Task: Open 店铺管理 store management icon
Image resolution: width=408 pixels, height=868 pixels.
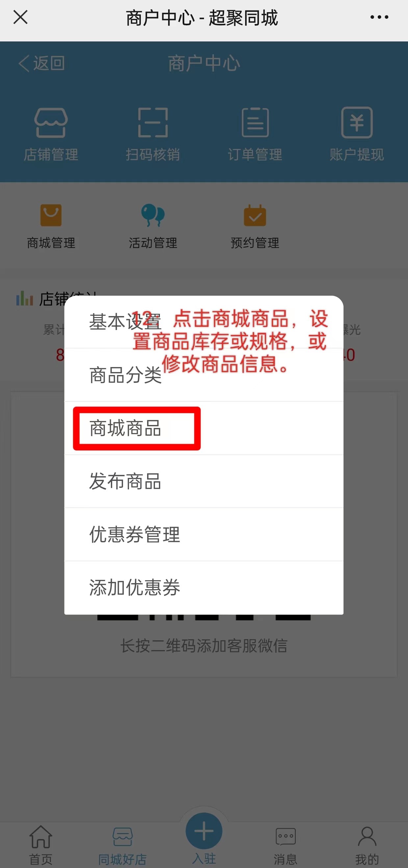Action: 51,123
